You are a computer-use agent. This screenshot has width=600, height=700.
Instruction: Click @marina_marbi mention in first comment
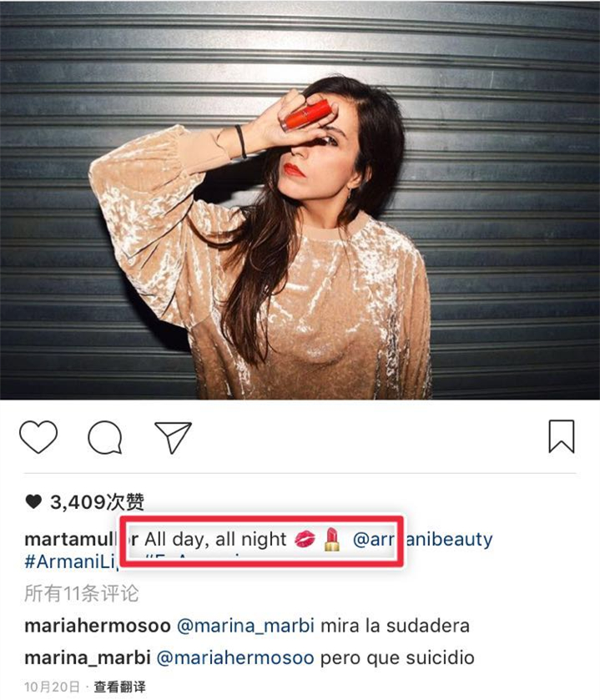point(245,626)
